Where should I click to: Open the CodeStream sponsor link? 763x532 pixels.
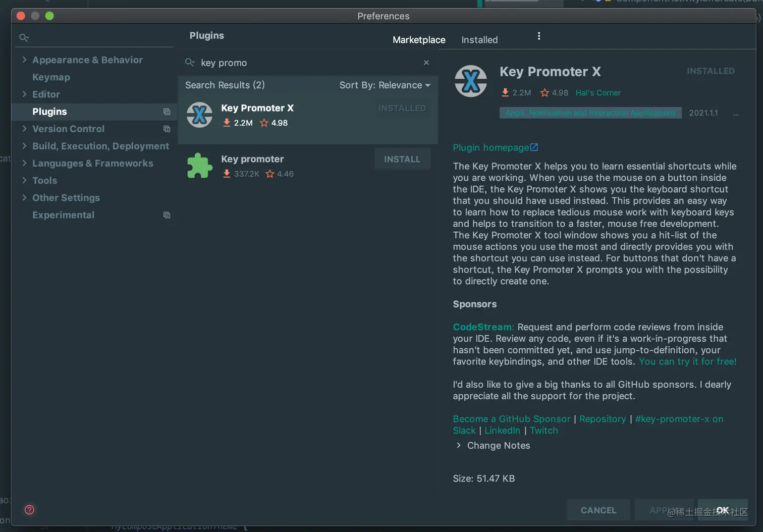tap(482, 327)
